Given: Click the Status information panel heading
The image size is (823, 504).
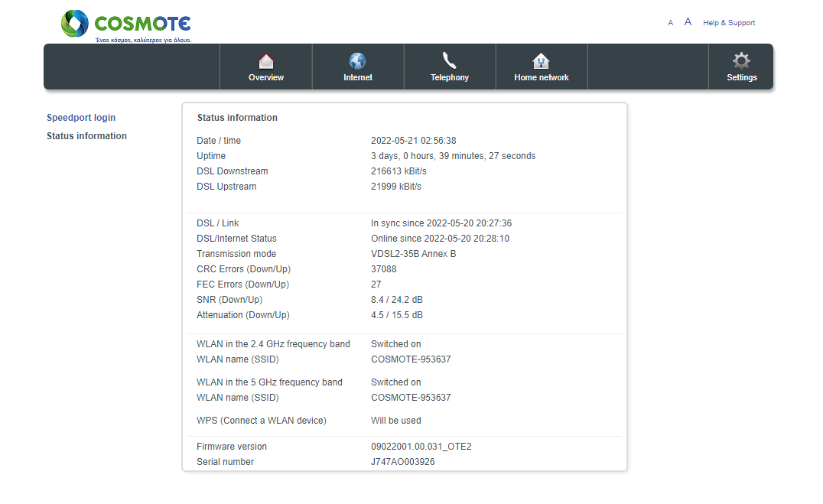Looking at the screenshot, I should click(237, 118).
